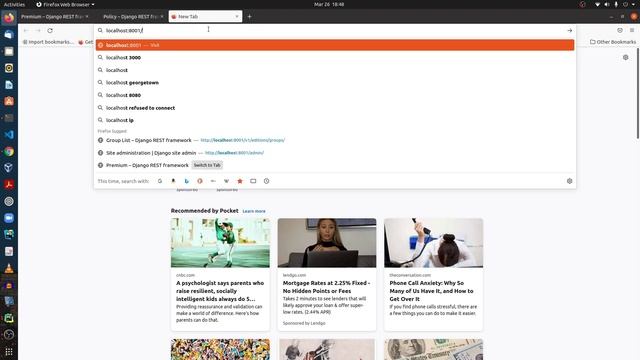Open clock and calendar in top bar
Viewport: 640px width, 360px height.
click(329, 4)
